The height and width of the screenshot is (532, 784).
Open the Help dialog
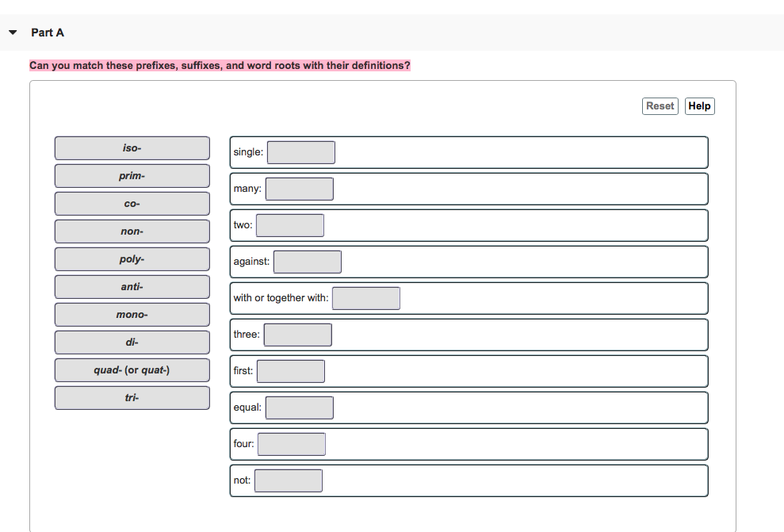click(699, 105)
